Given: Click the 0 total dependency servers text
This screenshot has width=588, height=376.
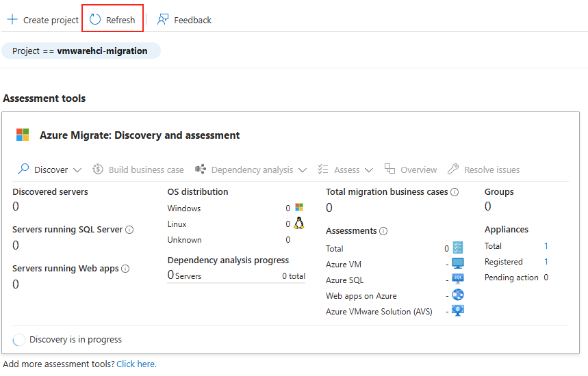Looking at the screenshot, I should click(294, 276).
